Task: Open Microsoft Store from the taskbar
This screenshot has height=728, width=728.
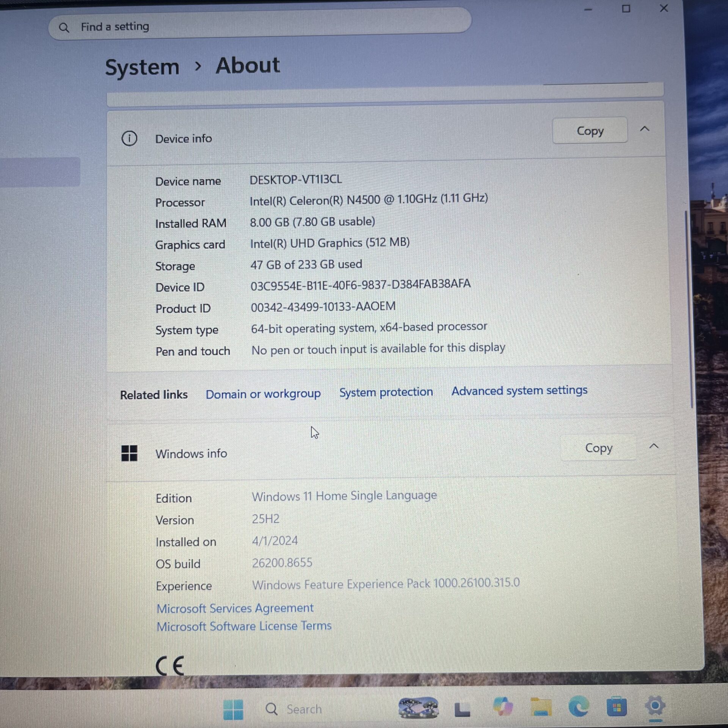Action: pyautogui.click(x=617, y=706)
